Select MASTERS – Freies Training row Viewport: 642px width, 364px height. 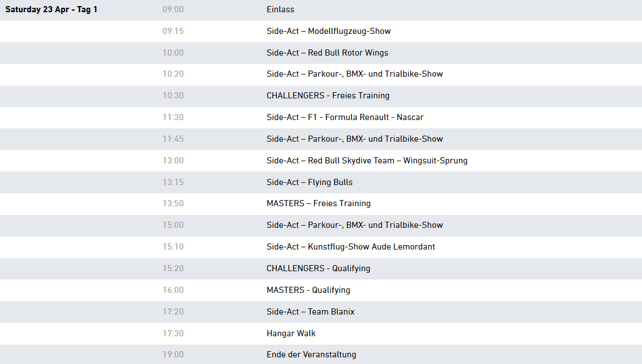click(321, 204)
